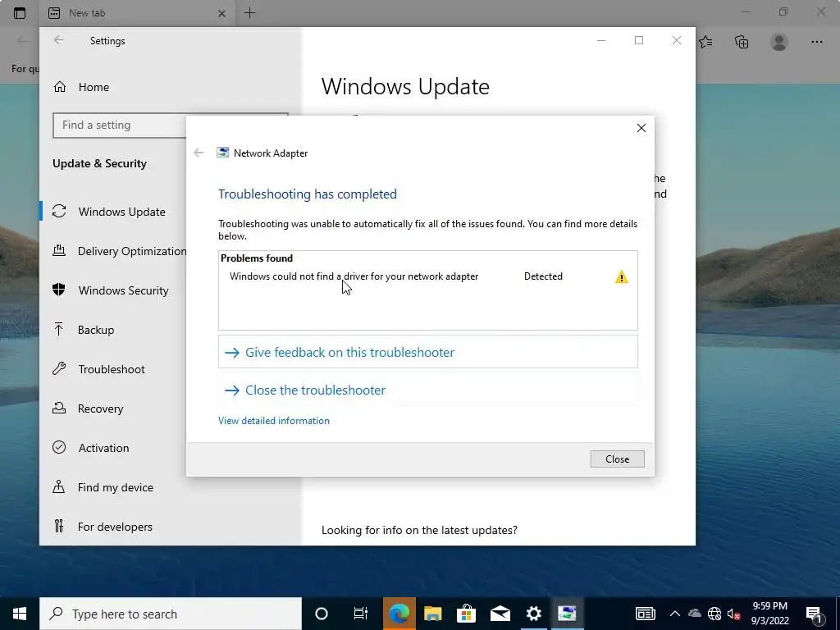Image resolution: width=840 pixels, height=630 pixels.
Task: Click the Recovery icon in sidebar
Action: tap(59, 409)
